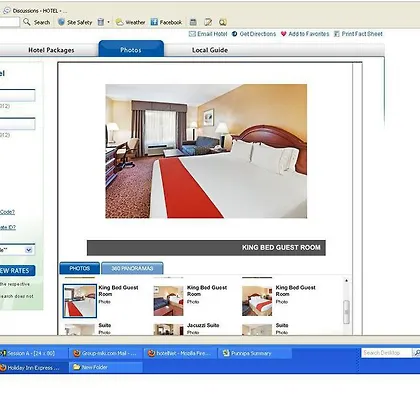Open the Local Guide tab
The width and height of the screenshot is (420, 420).
[210, 50]
